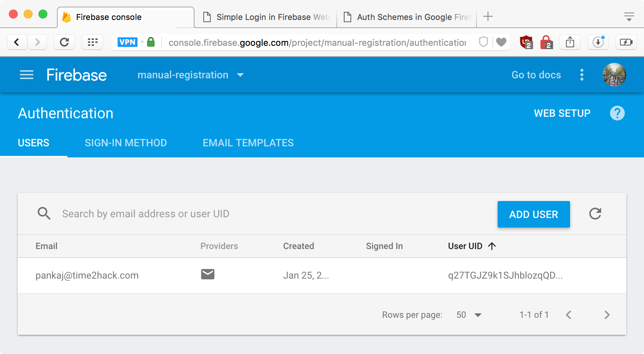Open the speed dial grid icon

(x=92, y=42)
